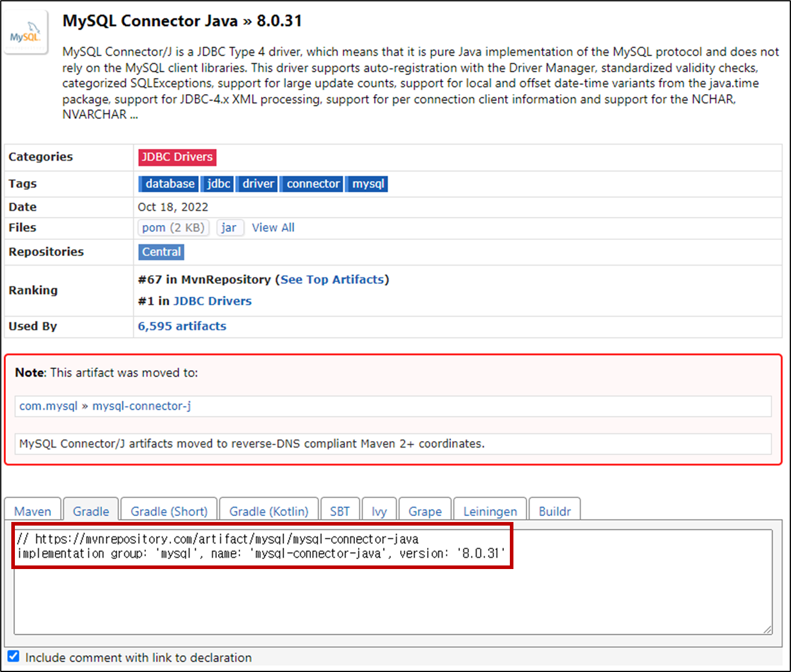791x672 pixels.
Task: Open the mysql-connector-j artifact link
Action: [142, 406]
